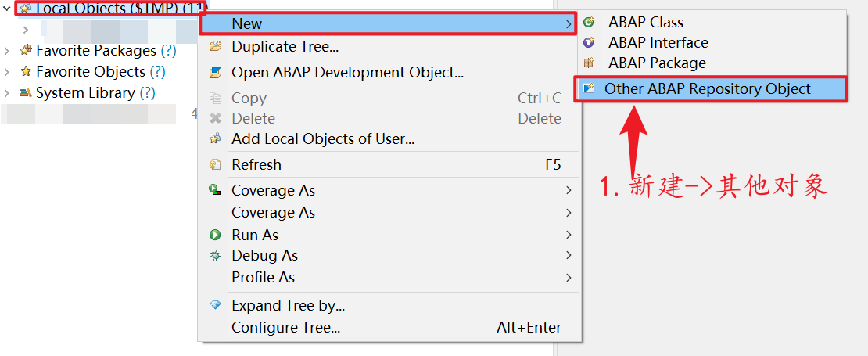Click the Run As green play icon
Image resolution: width=868 pixels, height=356 pixels.
[215, 235]
